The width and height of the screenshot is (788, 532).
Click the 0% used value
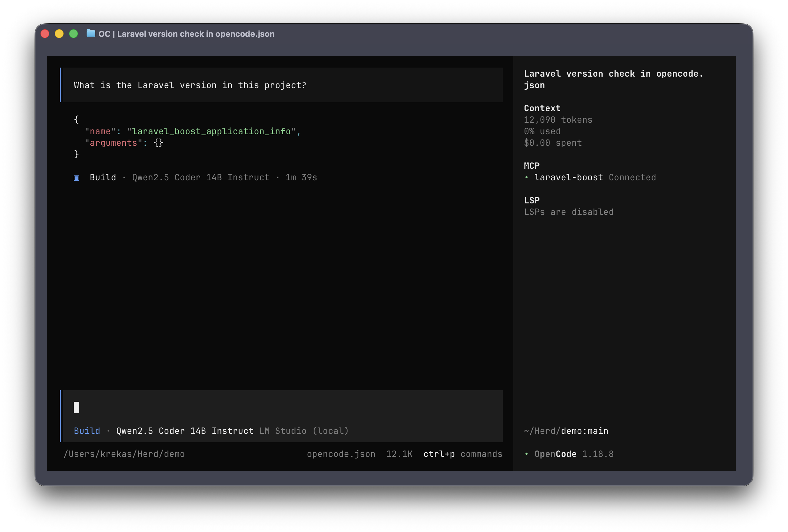click(542, 131)
